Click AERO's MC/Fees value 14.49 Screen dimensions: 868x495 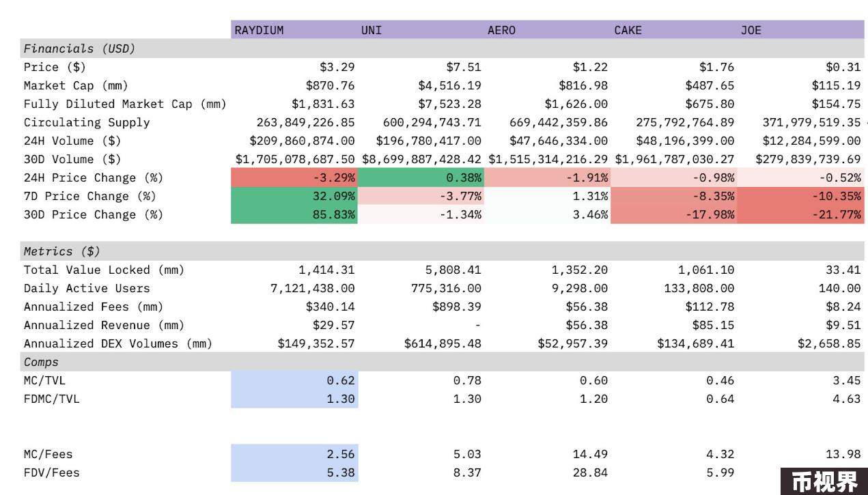point(590,454)
